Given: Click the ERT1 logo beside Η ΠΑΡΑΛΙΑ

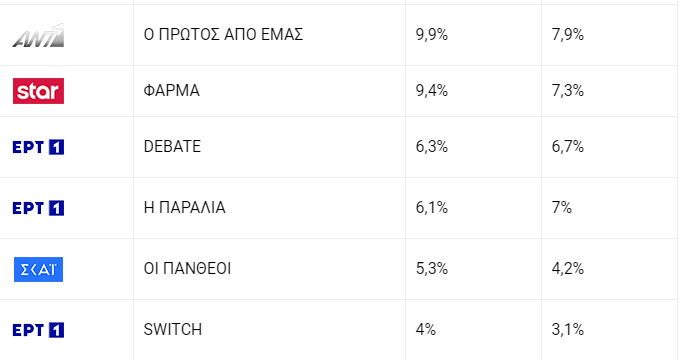Looking at the screenshot, I should [x=38, y=208].
